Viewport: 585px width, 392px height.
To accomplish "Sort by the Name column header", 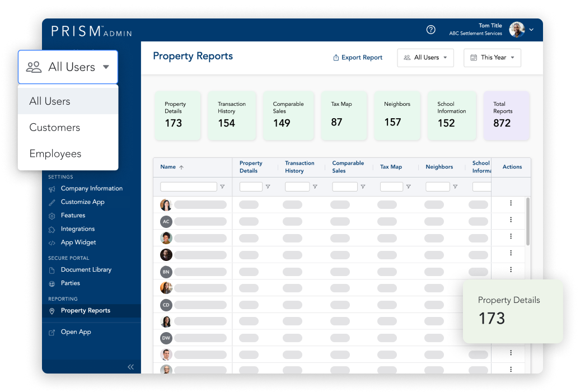I will [x=168, y=167].
